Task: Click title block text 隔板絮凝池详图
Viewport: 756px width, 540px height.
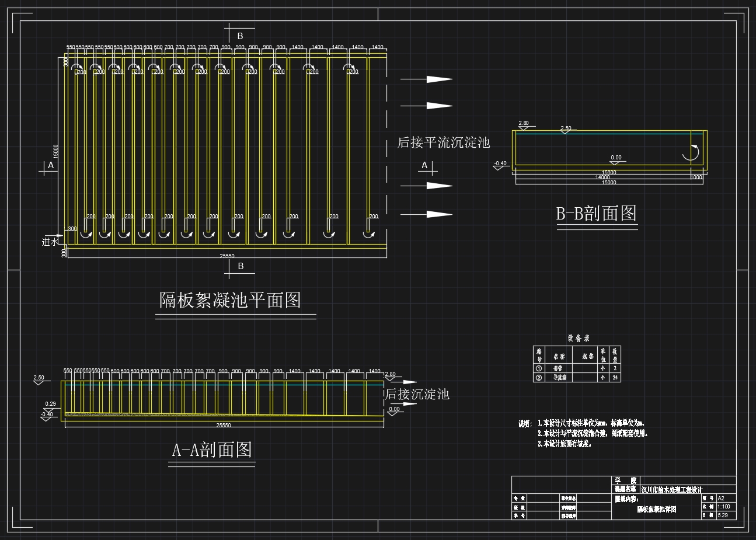Action: [656, 509]
